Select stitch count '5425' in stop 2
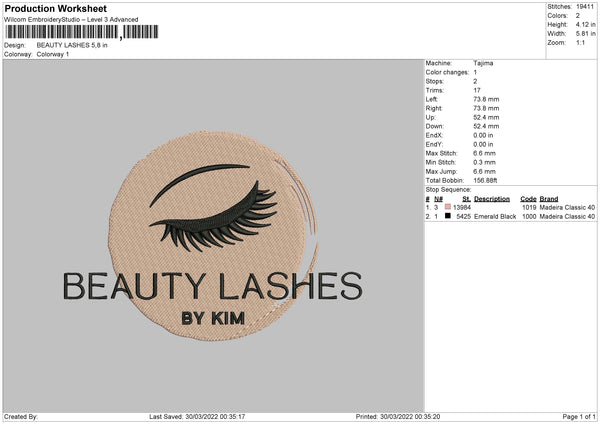600x424 pixels. pos(464,217)
